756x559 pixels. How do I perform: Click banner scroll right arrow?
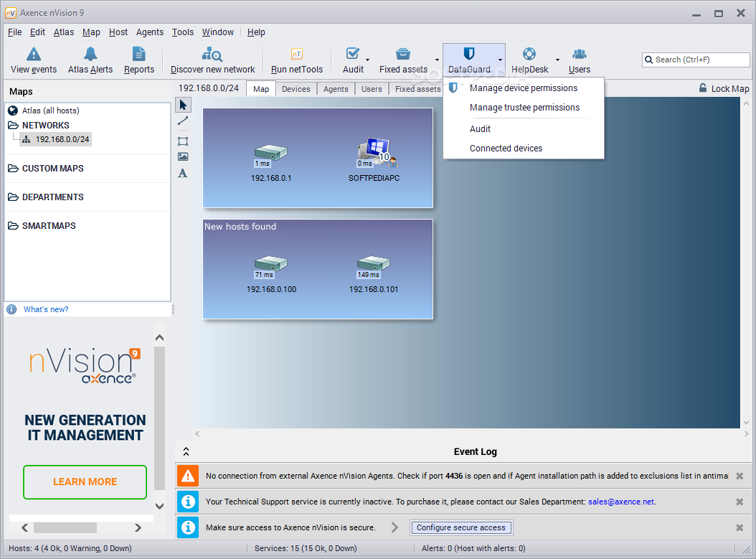click(138, 527)
